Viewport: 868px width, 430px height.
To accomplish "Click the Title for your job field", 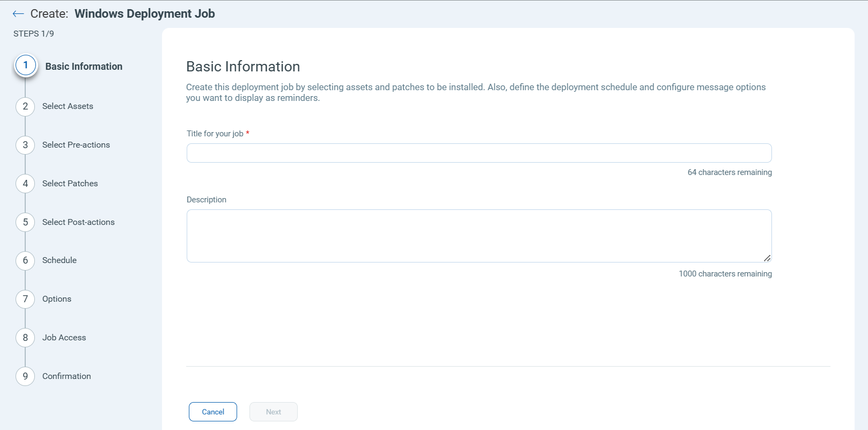I will 479,153.
